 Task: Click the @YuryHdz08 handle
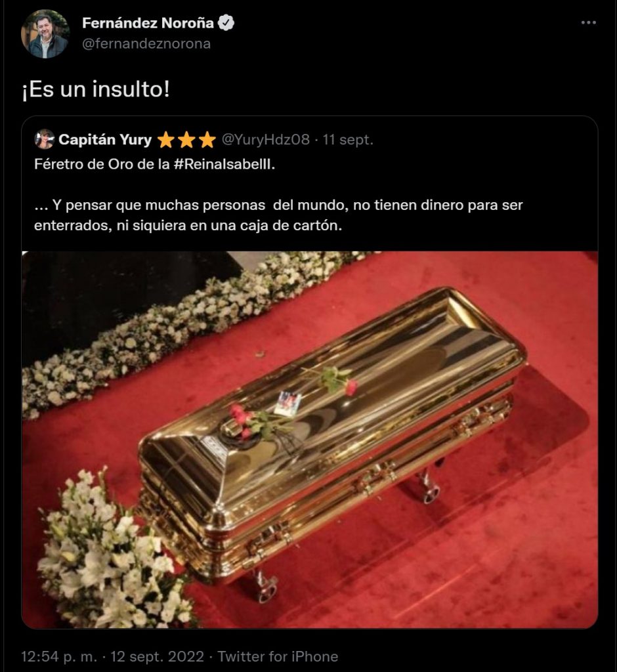click(265, 140)
